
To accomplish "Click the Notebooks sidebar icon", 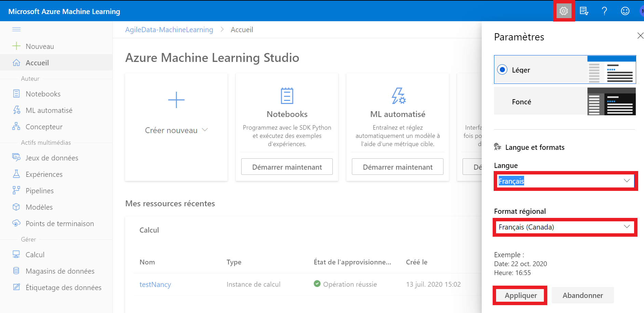I will 16,93.
